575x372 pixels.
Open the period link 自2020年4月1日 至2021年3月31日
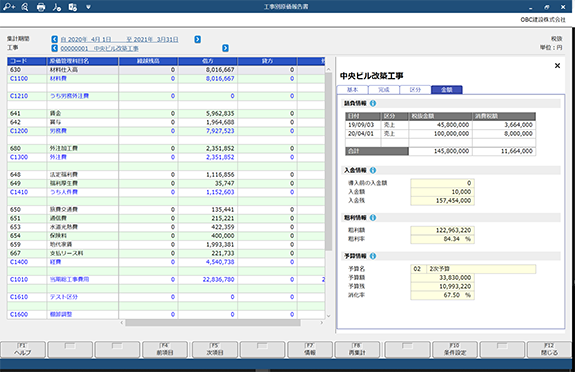(120, 40)
